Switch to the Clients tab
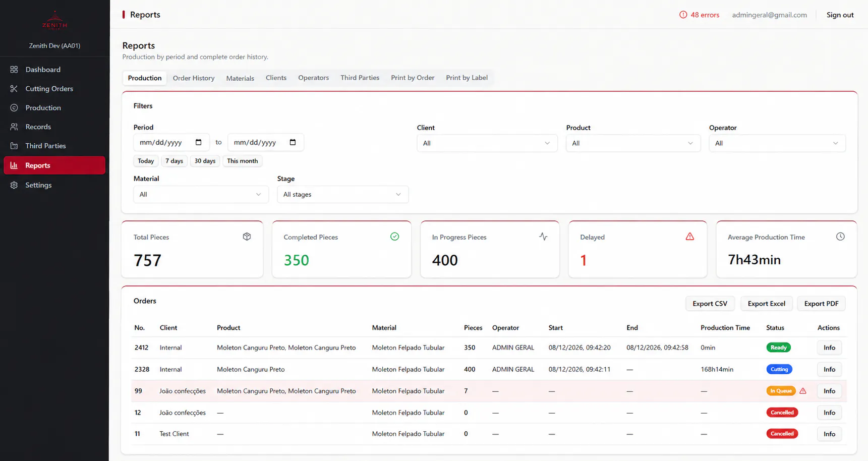 276,78
